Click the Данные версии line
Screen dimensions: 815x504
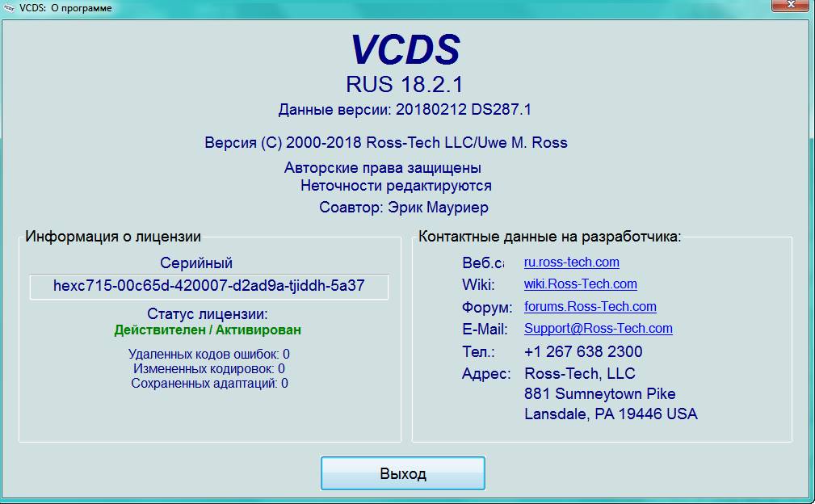tap(405, 110)
